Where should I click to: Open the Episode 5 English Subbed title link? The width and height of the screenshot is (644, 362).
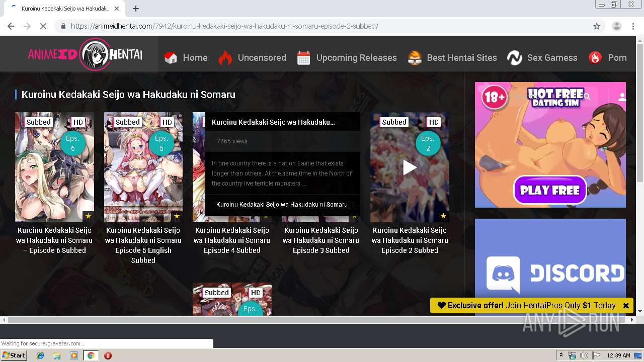point(143,245)
